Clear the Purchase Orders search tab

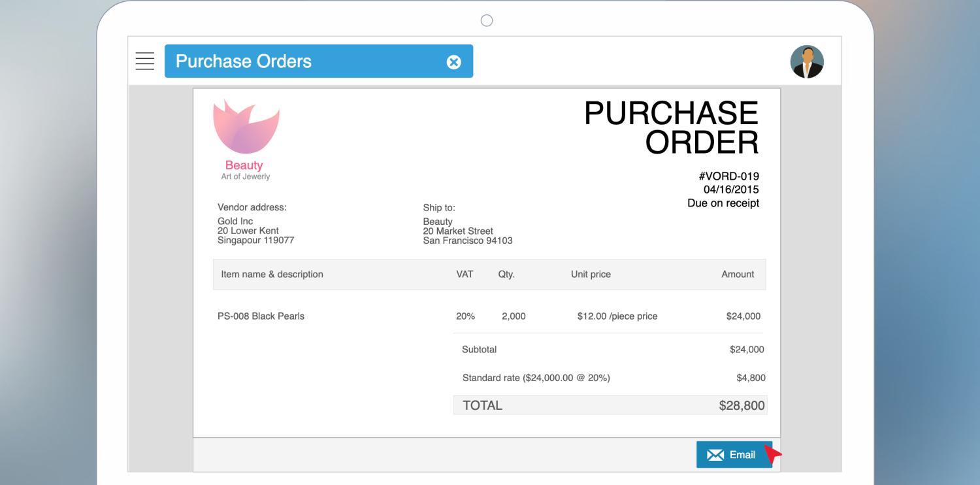[x=453, y=61]
